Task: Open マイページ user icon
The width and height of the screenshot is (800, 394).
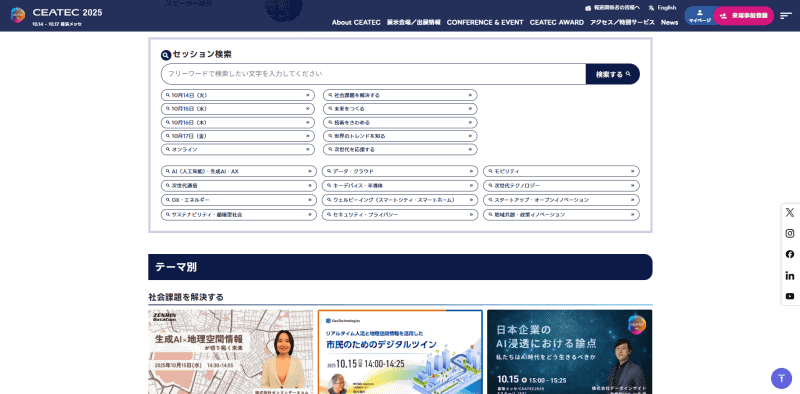Action: coord(699,16)
